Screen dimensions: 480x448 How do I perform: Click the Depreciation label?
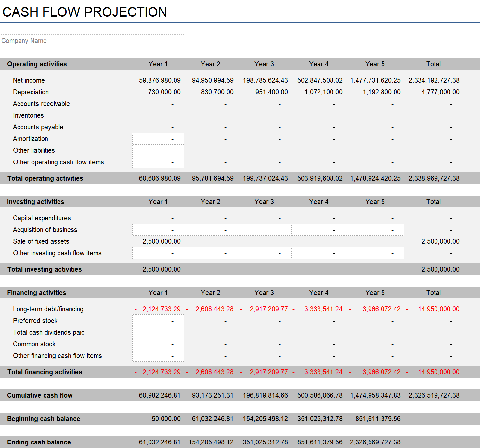tap(31, 92)
